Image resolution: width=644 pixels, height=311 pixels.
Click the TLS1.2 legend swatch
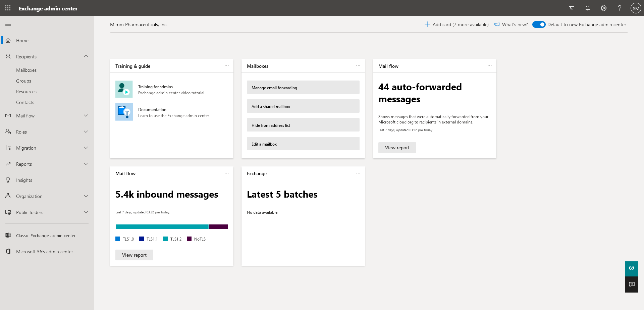coord(165,239)
